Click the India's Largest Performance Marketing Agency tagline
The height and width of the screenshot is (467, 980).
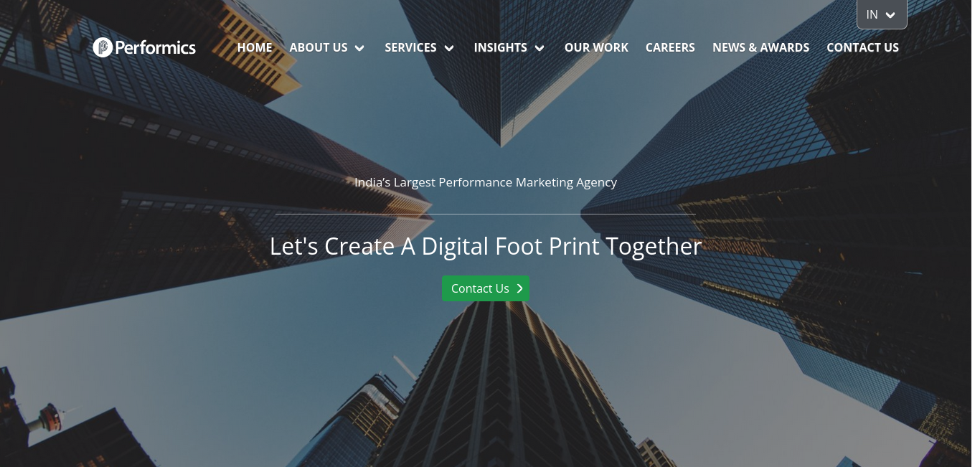pyautogui.click(x=486, y=182)
